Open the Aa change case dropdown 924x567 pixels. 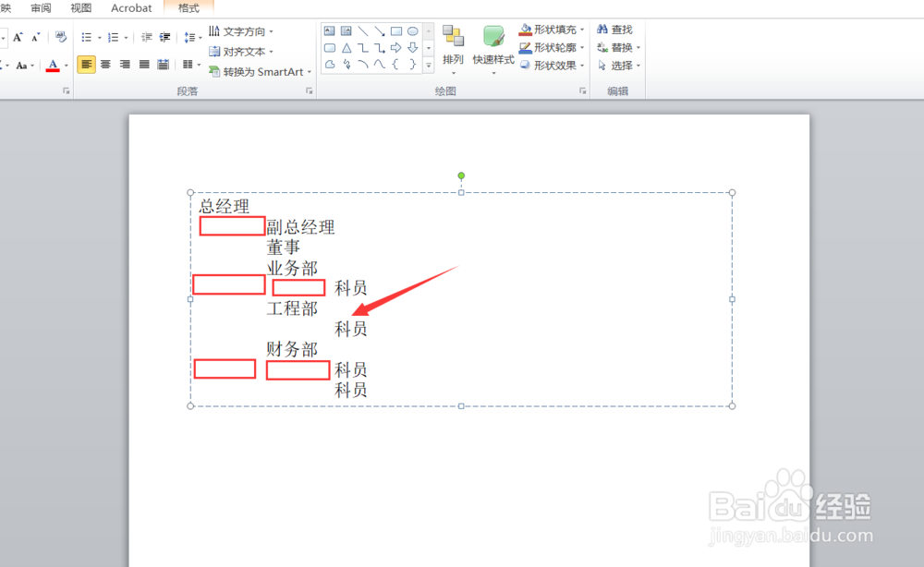tap(25, 66)
